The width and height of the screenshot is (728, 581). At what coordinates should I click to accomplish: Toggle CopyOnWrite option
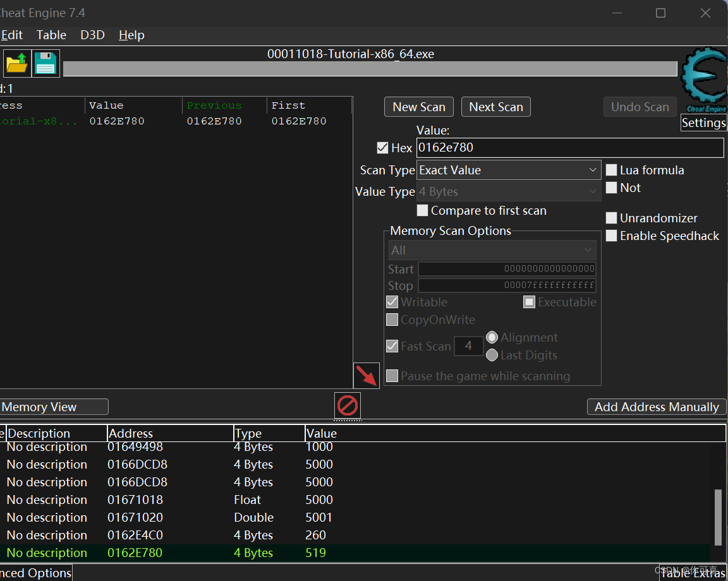(392, 320)
